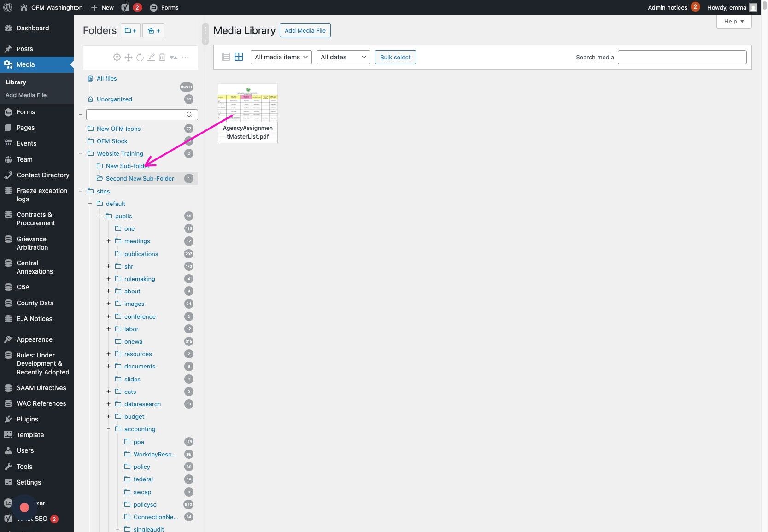Screen dimensions: 768x532
Task: Expand the budget folder
Action: pos(109,417)
